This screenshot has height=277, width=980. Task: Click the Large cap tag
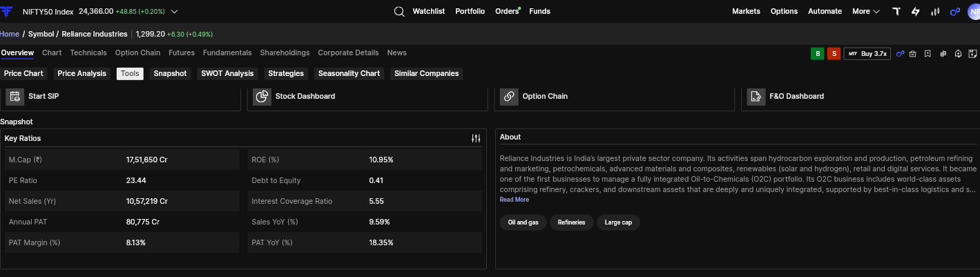[618, 222]
